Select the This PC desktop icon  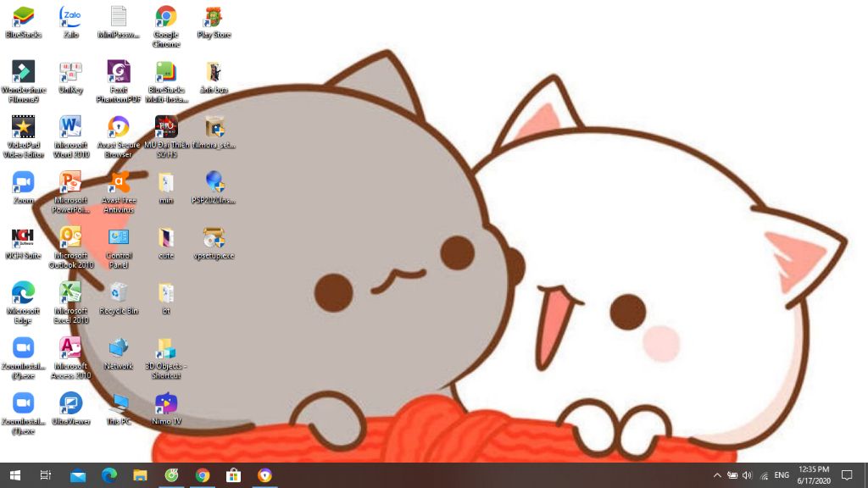coord(119,409)
